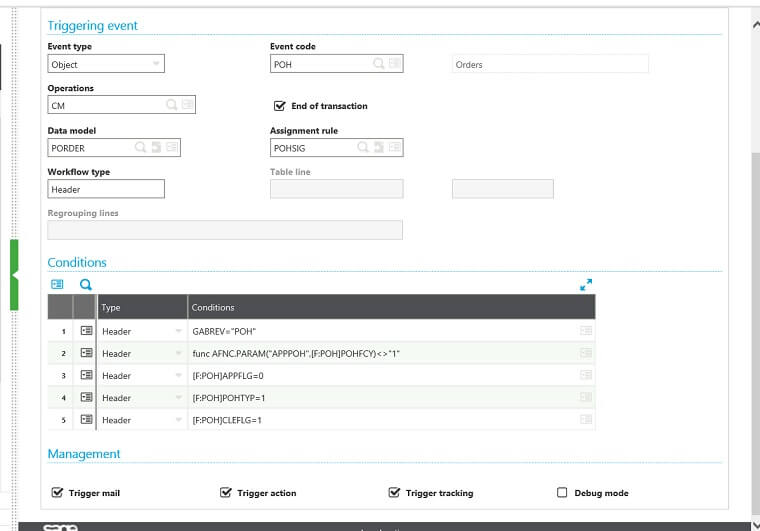Open Type dropdown in condition row 4
760x531 pixels.
[x=178, y=398]
